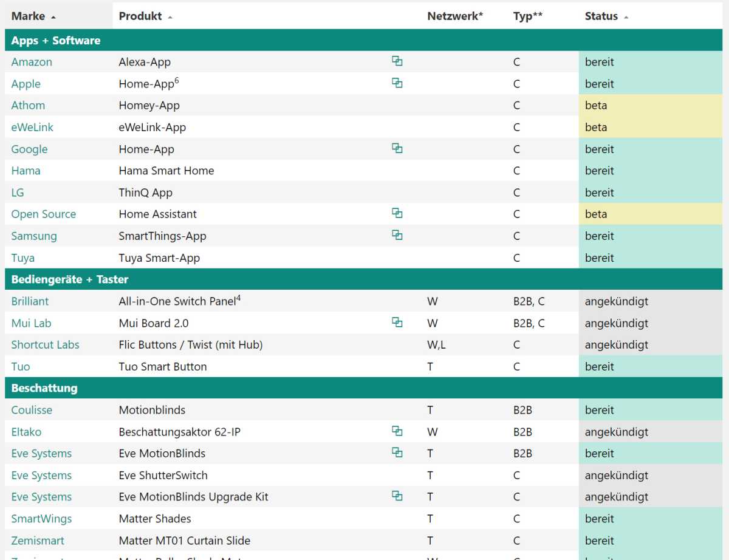The width and height of the screenshot is (729, 560).
Task: Visit the Samsung brand link
Action: (34, 236)
